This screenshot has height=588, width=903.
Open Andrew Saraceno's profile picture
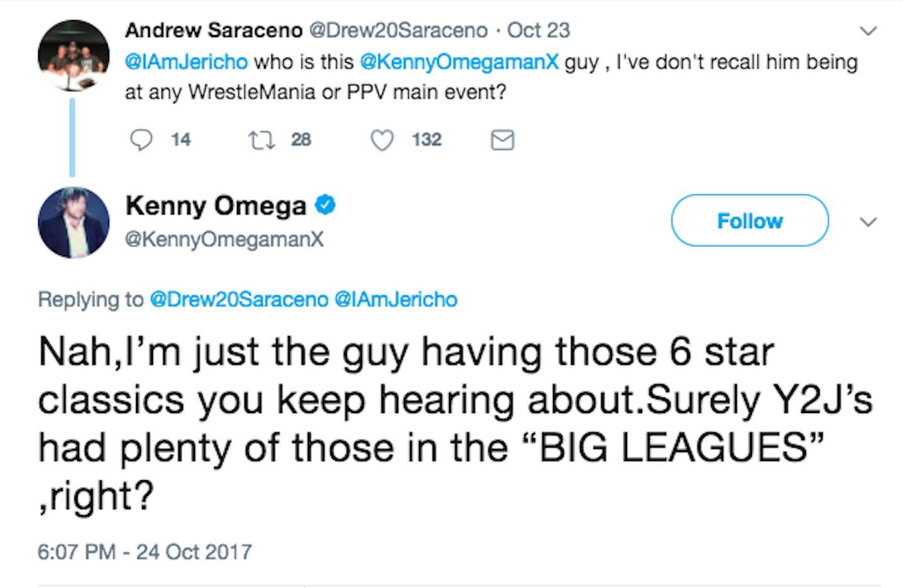click(x=73, y=55)
